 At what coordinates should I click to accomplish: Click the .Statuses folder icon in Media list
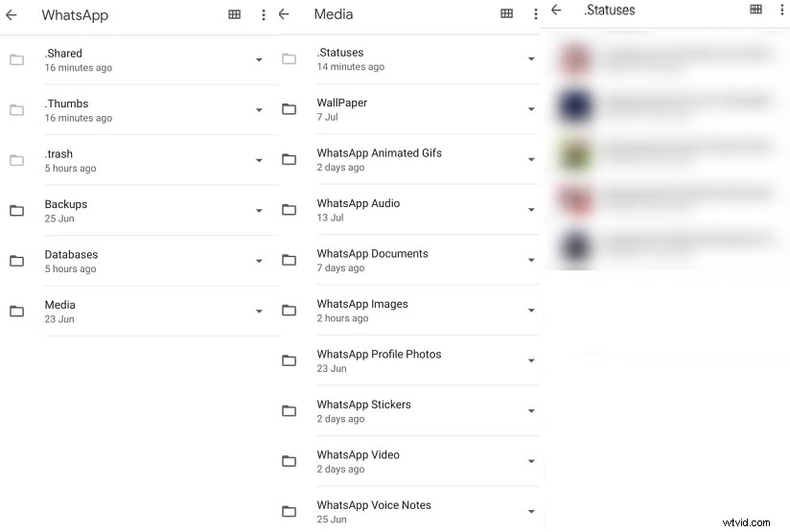pos(289,58)
